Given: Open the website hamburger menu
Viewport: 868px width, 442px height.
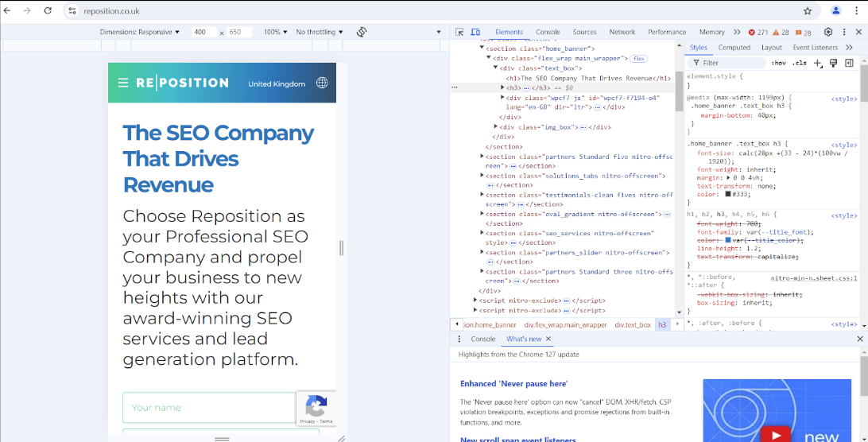Looking at the screenshot, I should (x=123, y=83).
